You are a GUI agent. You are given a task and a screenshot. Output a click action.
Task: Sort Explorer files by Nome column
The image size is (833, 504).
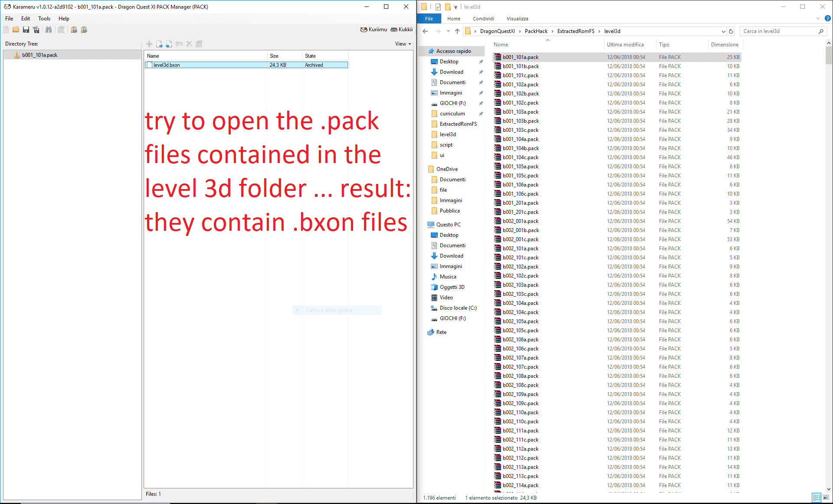548,45
